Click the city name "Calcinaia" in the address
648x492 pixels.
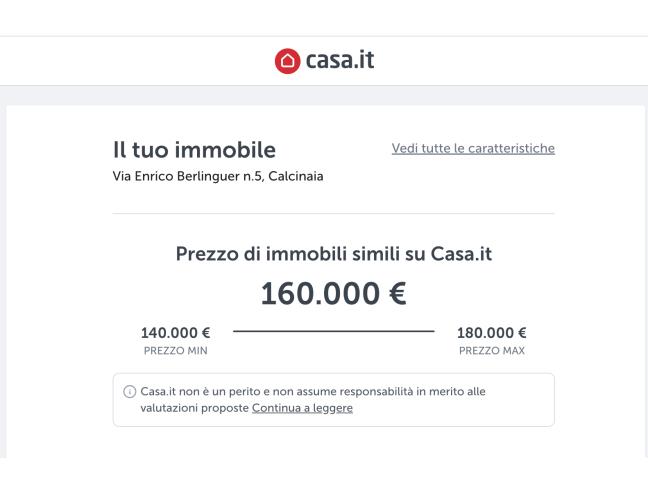(296, 177)
